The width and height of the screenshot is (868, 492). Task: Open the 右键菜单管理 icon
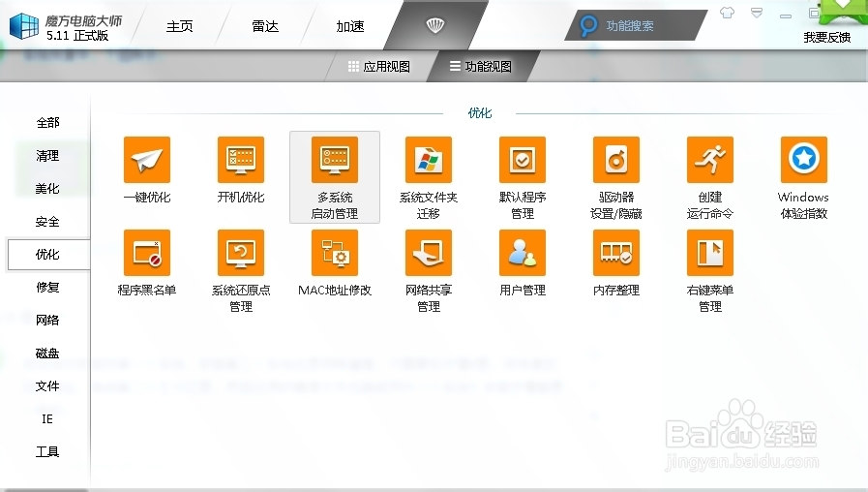tap(710, 253)
